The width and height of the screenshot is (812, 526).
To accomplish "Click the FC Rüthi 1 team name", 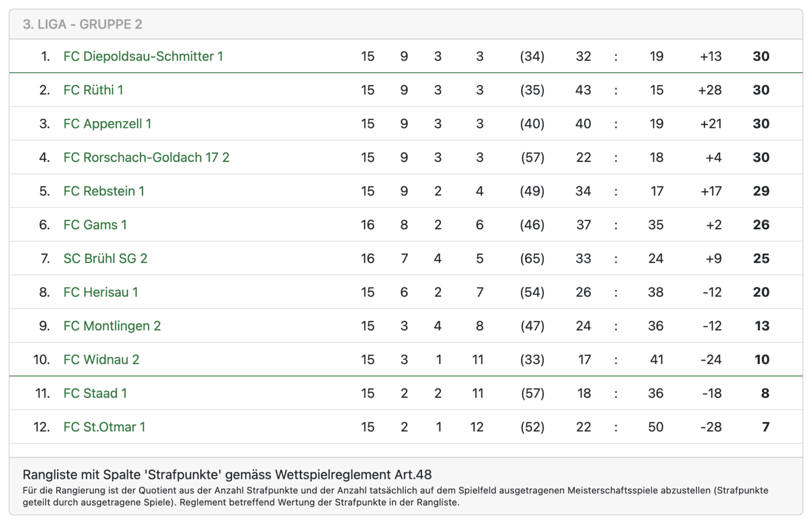I will [93, 90].
